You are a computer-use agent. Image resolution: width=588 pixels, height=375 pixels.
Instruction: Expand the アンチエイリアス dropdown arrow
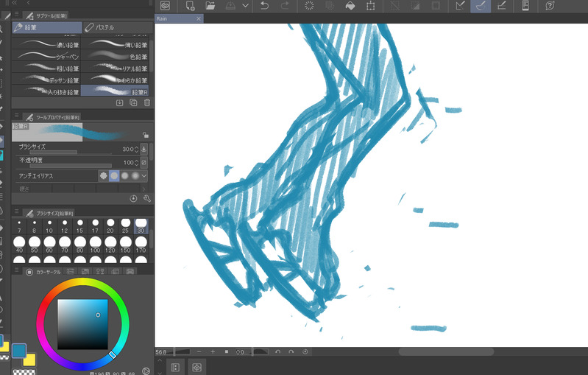pyautogui.click(x=144, y=175)
